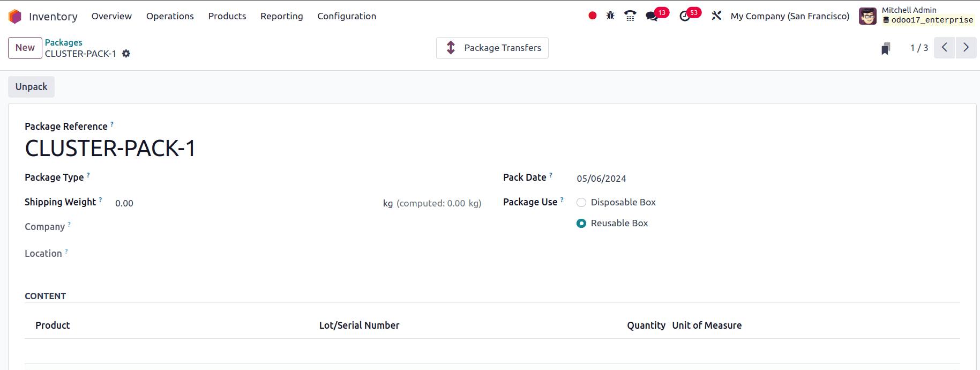The height and width of the screenshot is (370, 980).
Task: Select the Reusable Box option
Action: click(581, 223)
